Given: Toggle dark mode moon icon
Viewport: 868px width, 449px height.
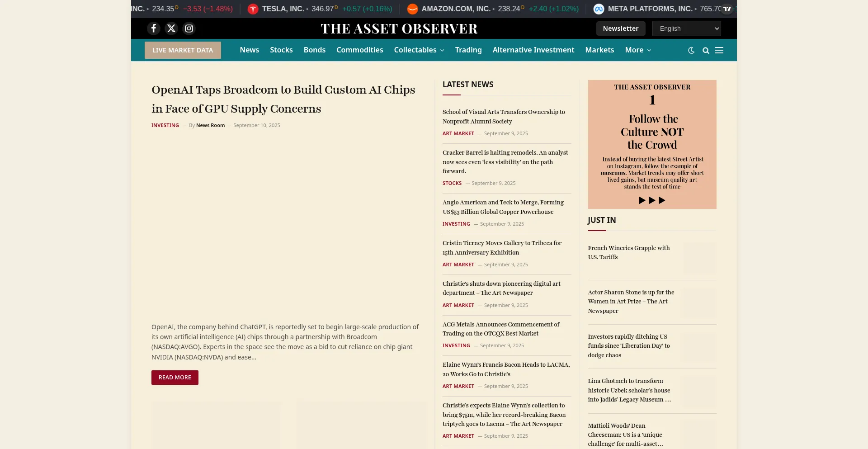Looking at the screenshot, I should [x=691, y=50].
